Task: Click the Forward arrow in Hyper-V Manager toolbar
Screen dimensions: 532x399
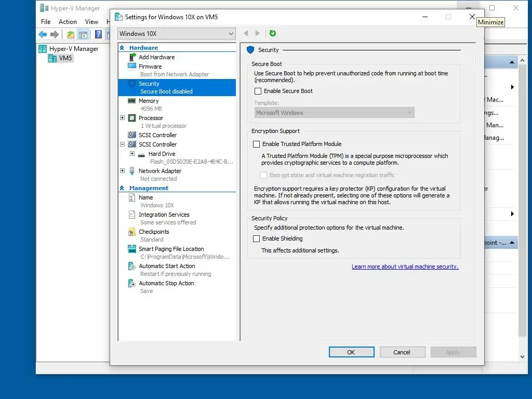Action: click(54, 34)
